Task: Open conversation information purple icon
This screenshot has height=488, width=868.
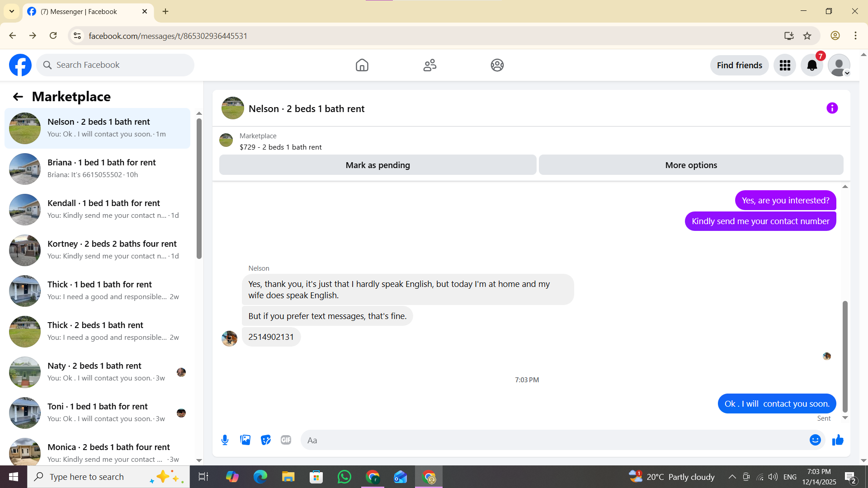Action: [x=832, y=108]
